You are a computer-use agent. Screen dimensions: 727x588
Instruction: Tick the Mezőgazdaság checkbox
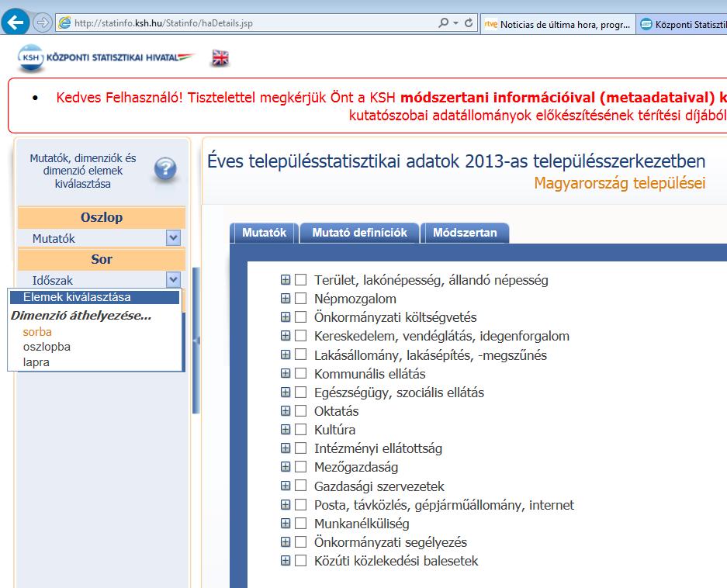click(301, 467)
